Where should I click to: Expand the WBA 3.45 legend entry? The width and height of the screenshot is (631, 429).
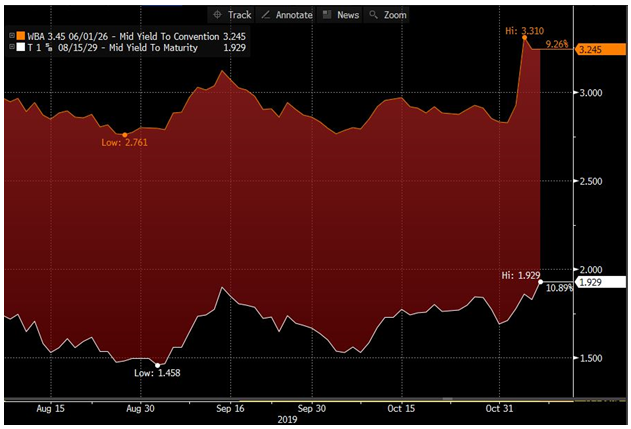(10, 35)
